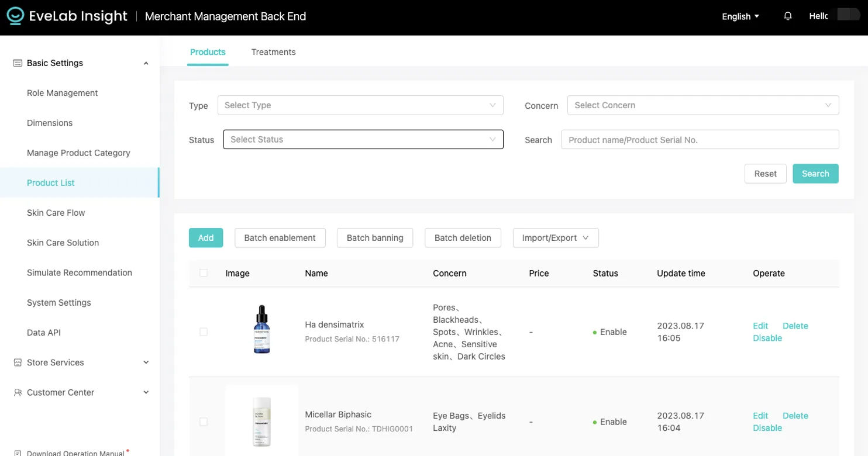Open the English language selector
The height and width of the screenshot is (456, 868).
pos(740,16)
